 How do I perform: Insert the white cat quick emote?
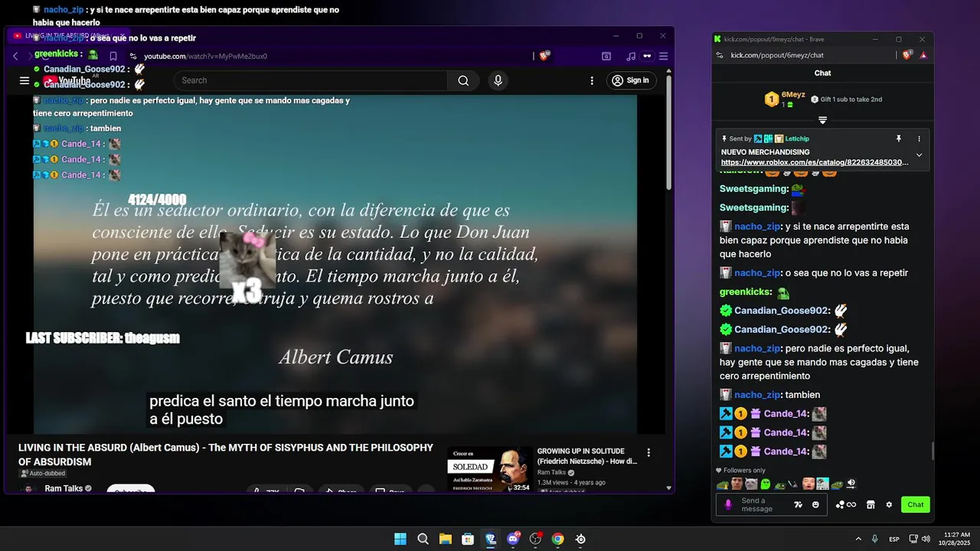751,484
